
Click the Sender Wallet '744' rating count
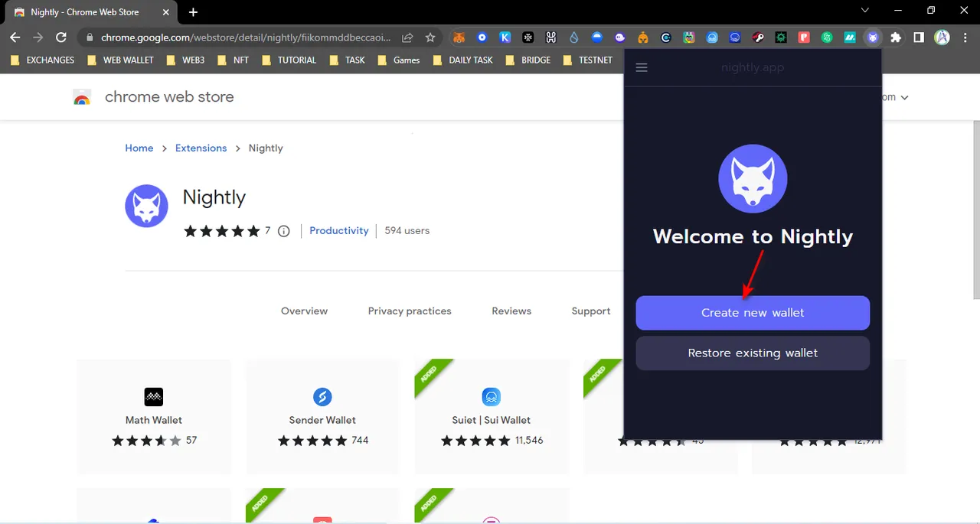(360, 441)
